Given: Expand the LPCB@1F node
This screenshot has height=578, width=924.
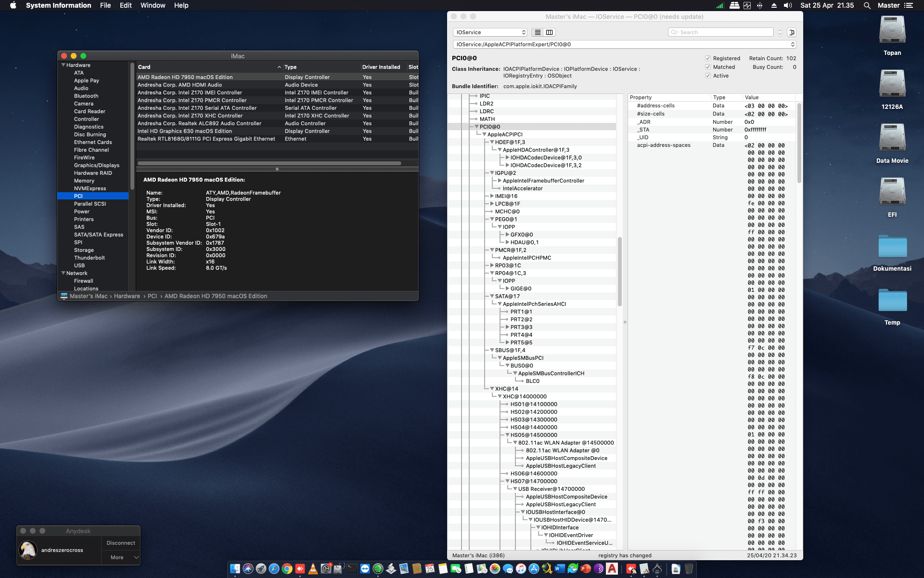Looking at the screenshot, I should (x=492, y=204).
